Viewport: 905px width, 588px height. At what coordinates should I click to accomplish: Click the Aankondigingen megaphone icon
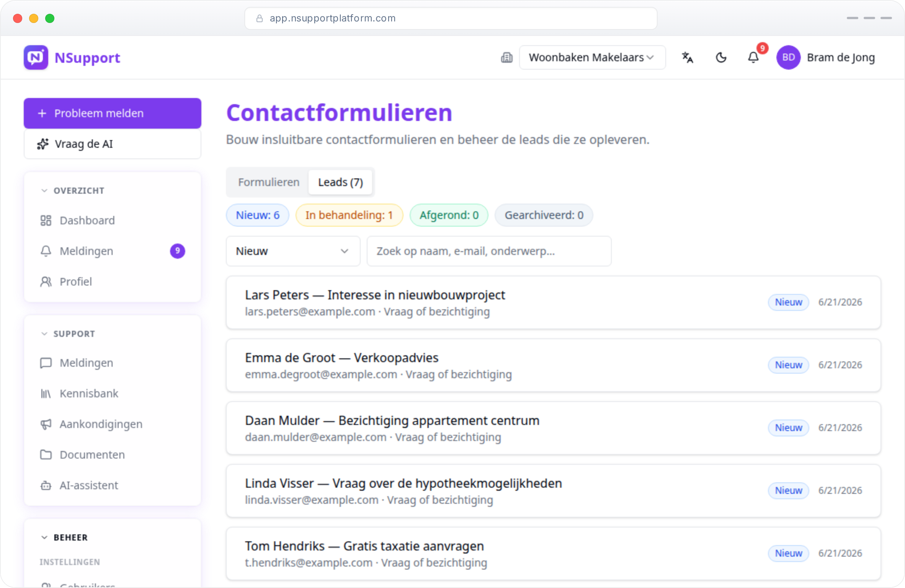(x=46, y=424)
